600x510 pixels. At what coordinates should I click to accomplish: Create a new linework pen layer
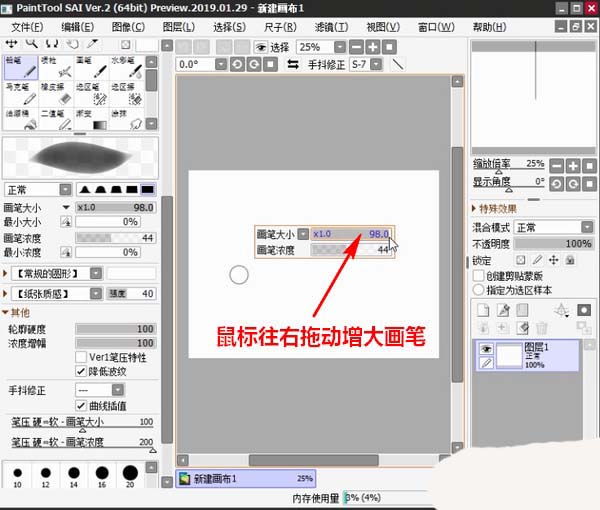point(503,310)
